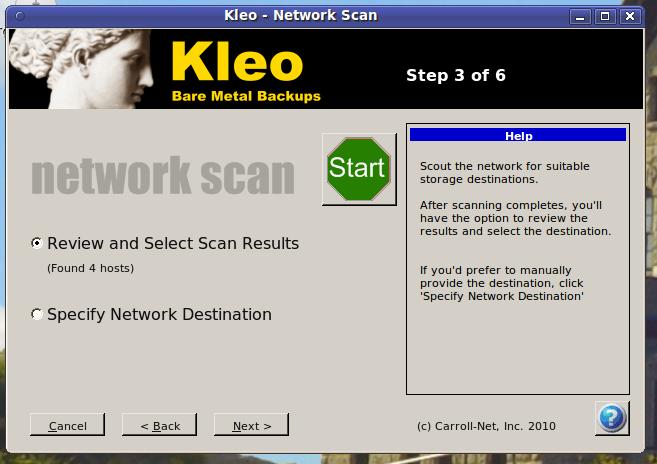Choose the Specify Network Destination radio option
Image resolution: width=657 pixels, height=464 pixels.
tap(37, 314)
